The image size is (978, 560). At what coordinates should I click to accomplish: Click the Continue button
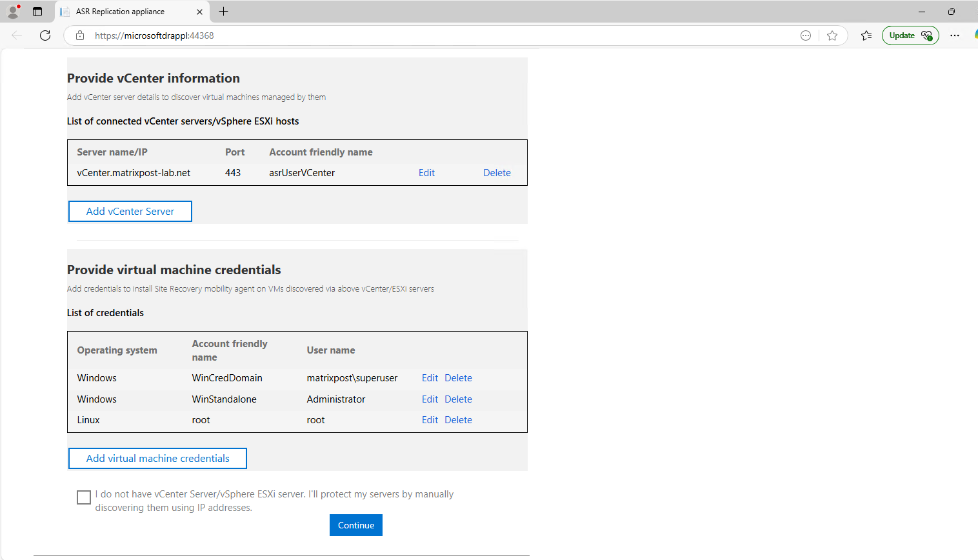(x=356, y=525)
